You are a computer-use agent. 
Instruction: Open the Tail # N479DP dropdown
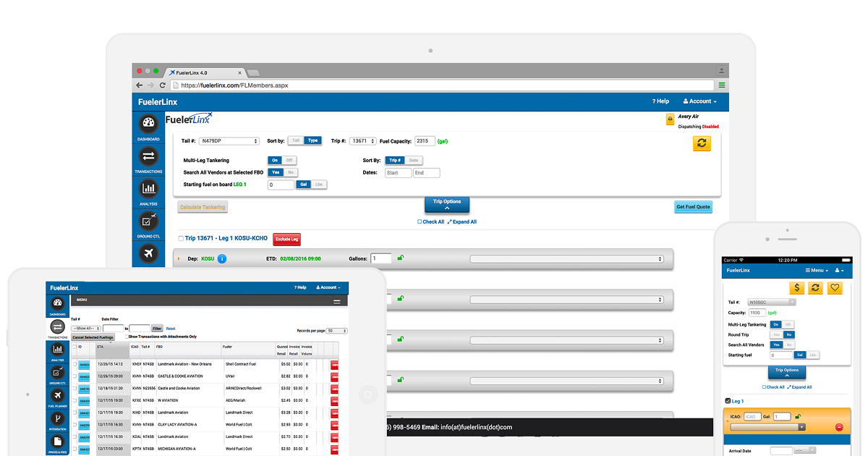[229, 141]
